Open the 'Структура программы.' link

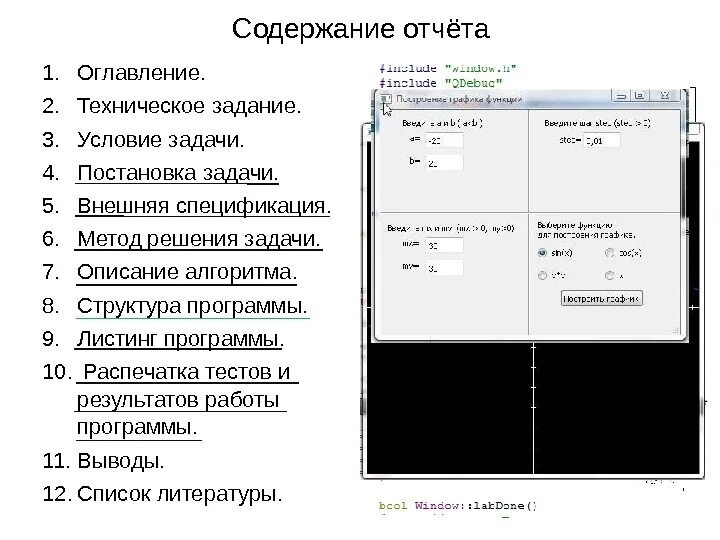[192, 306]
